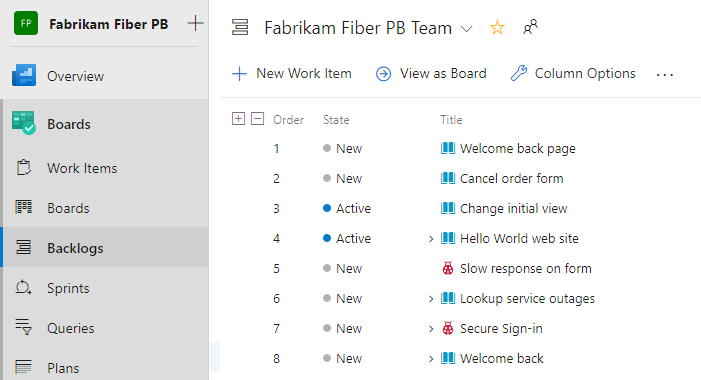Click order number 8 in the backlog
Viewport: 701px width, 380px height.
pos(277,359)
